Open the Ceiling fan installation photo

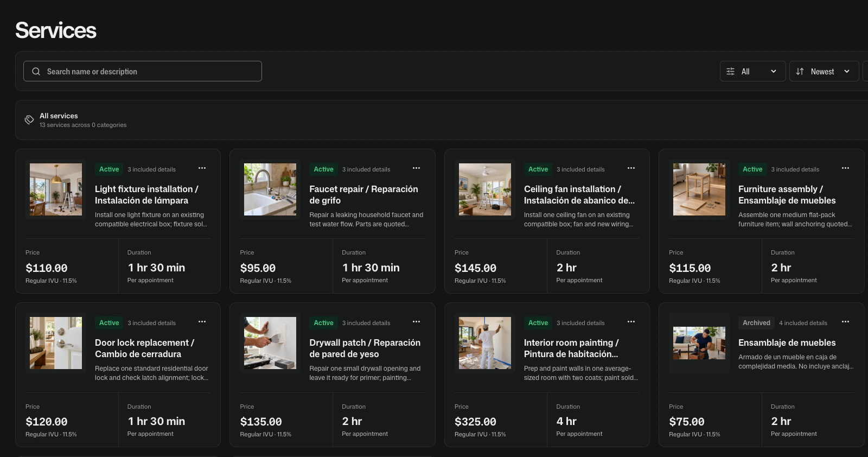point(485,189)
